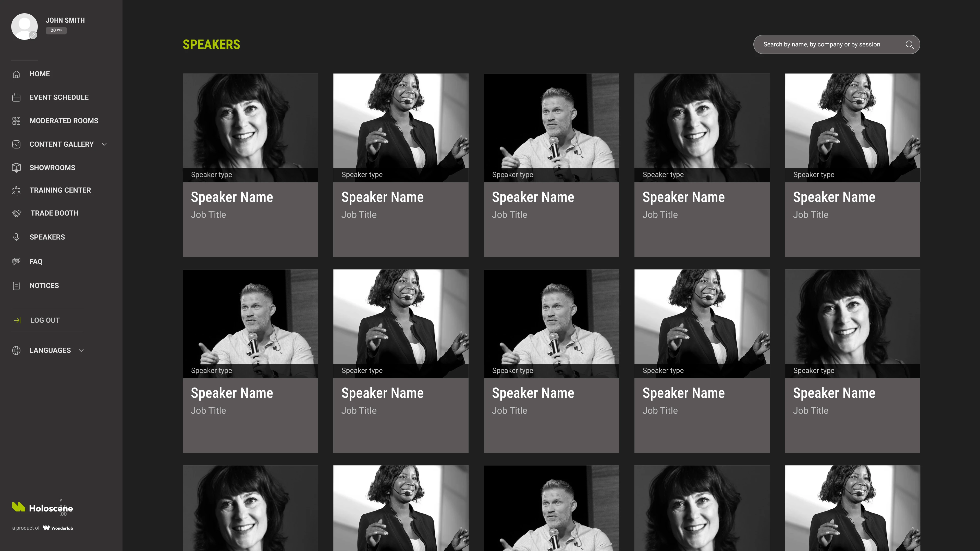Click the Moderated Rooms grid icon

pyautogui.click(x=16, y=121)
